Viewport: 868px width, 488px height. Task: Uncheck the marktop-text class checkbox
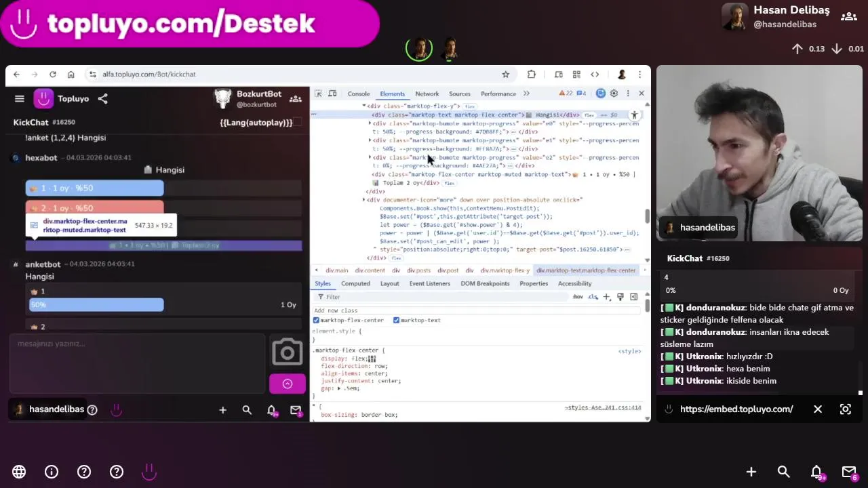pos(397,320)
